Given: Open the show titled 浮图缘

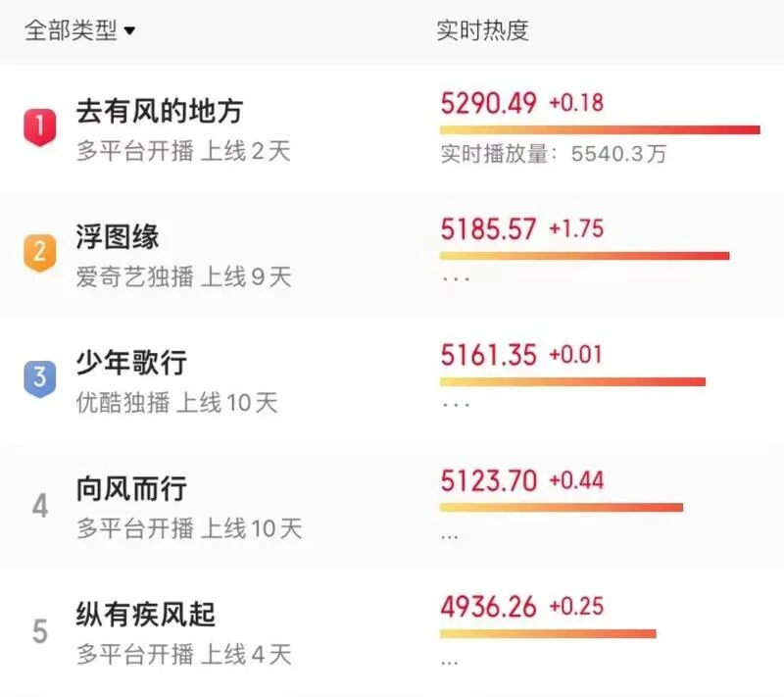Looking at the screenshot, I should tap(118, 236).
